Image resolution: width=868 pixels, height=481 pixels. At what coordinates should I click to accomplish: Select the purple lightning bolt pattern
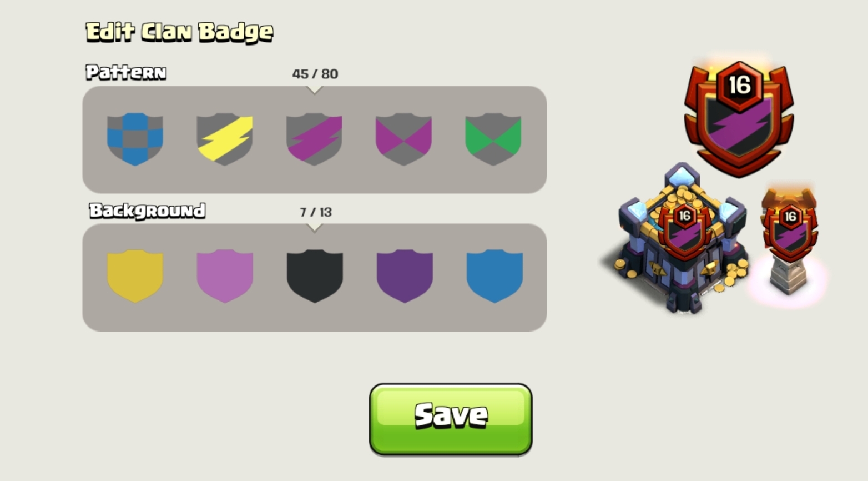(314, 139)
